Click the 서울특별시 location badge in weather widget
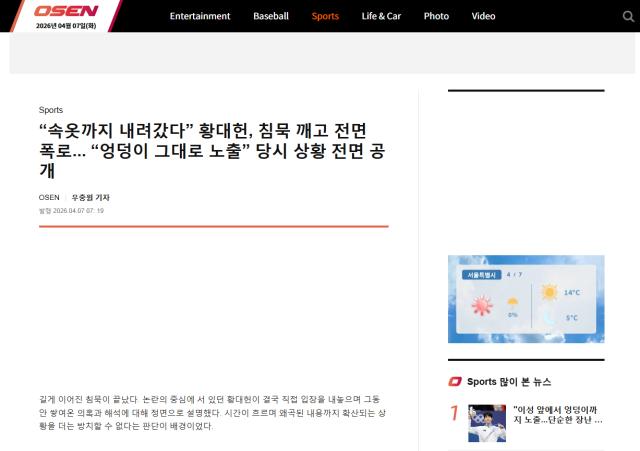Image resolution: width=640 pixels, height=451 pixels. [477, 273]
